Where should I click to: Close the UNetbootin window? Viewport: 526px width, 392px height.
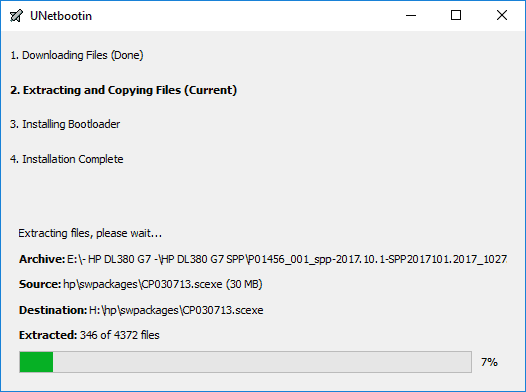tap(502, 15)
